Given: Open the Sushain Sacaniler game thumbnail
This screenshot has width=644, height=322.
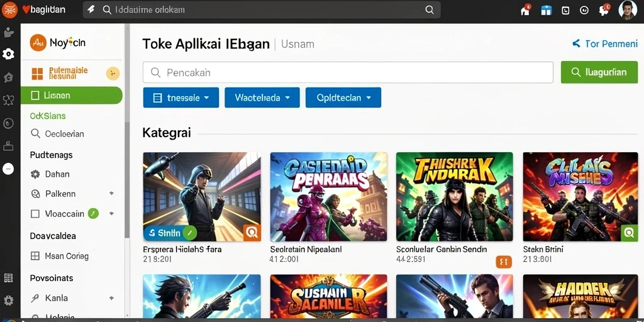Looking at the screenshot, I should coord(328,297).
